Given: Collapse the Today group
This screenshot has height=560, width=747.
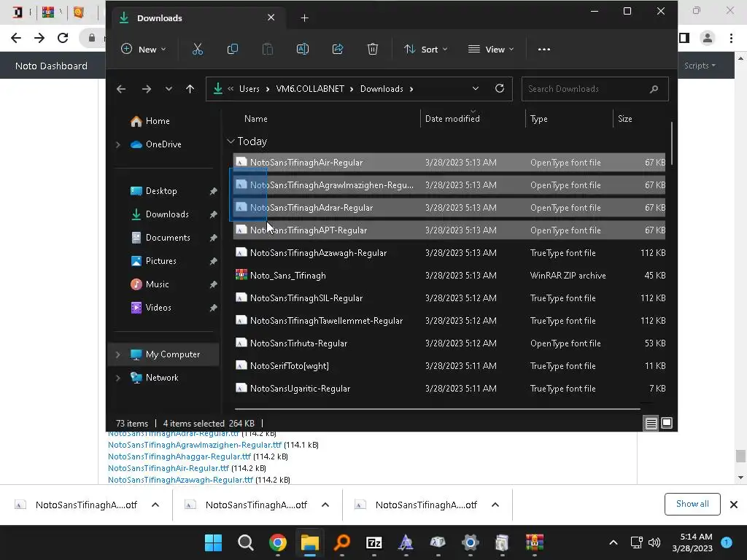Looking at the screenshot, I should pos(231,141).
